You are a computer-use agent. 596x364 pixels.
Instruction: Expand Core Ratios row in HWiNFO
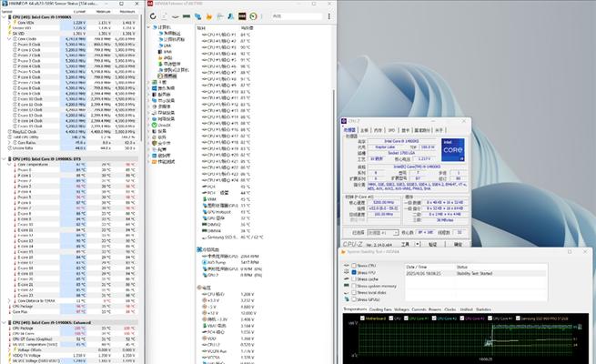(9, 143)
